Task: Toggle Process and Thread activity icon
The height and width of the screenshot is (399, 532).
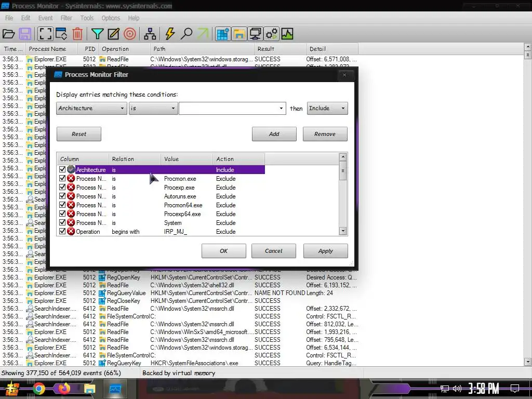Action: click(271, 34)
